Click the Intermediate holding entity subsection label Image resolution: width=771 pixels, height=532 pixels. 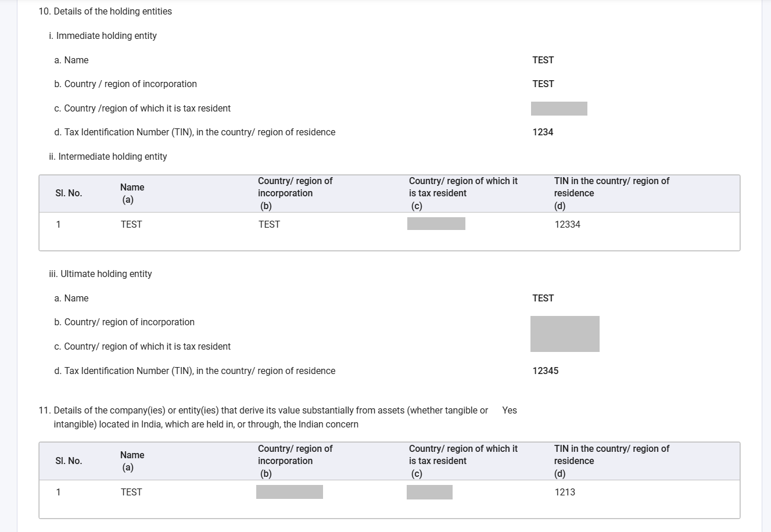click(x=108, y=156)
